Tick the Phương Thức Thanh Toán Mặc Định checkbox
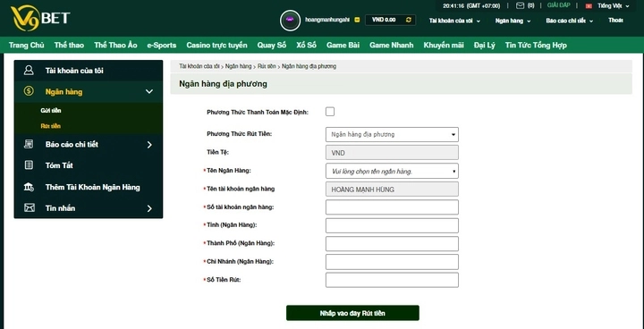This screenshot has height=329, width=644. coord(330,112)
